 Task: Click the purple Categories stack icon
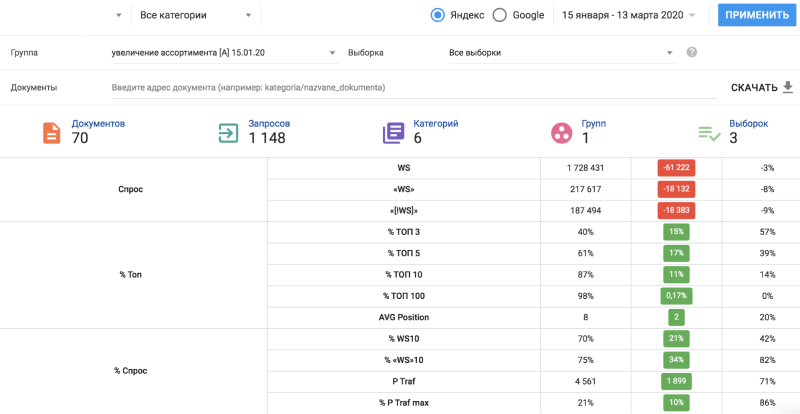click(393, 133)
